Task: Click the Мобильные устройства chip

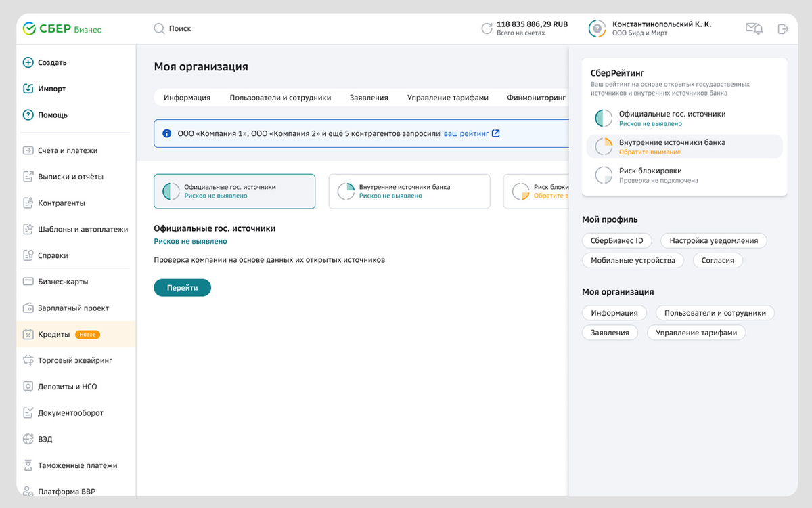Action: (x=633, y=260)
